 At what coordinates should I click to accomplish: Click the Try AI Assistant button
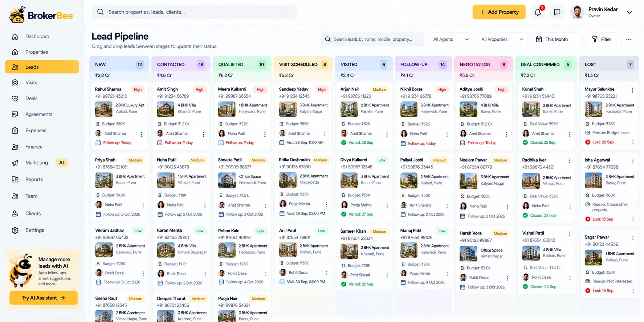pyautogui.click(x=44, y=298)
